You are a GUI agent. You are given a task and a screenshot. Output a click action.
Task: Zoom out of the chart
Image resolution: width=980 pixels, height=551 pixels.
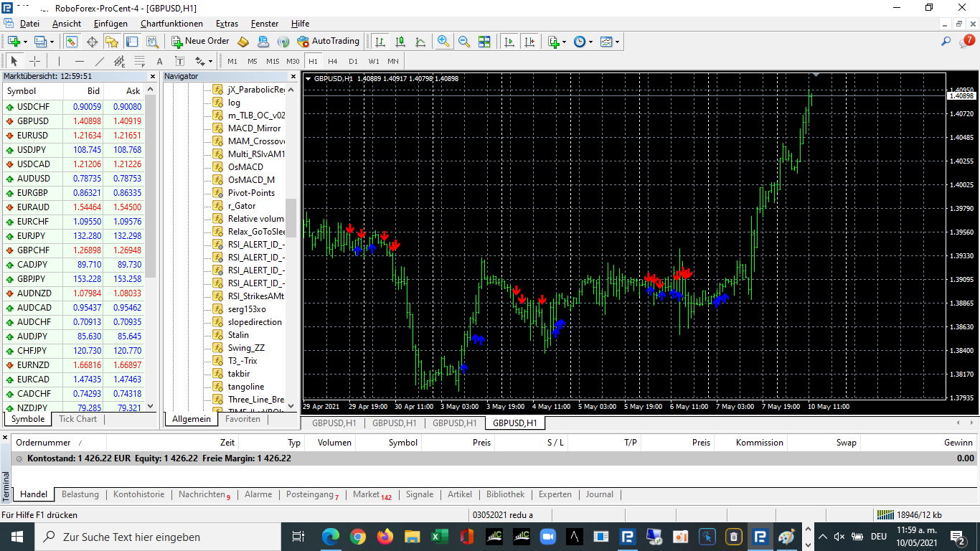[464, 42]
